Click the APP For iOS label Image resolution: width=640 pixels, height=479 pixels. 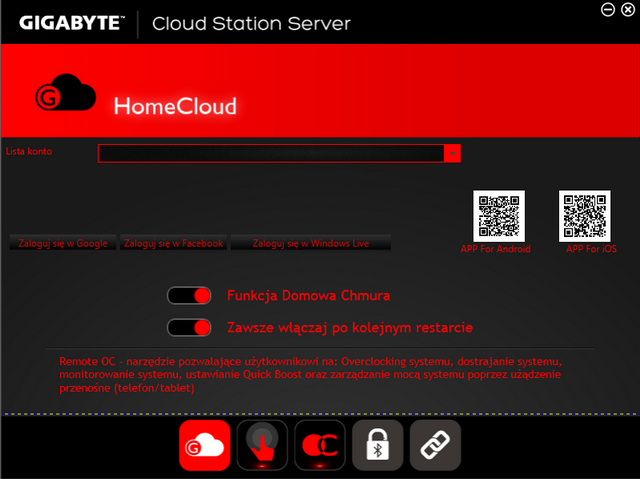coord(591,249)
